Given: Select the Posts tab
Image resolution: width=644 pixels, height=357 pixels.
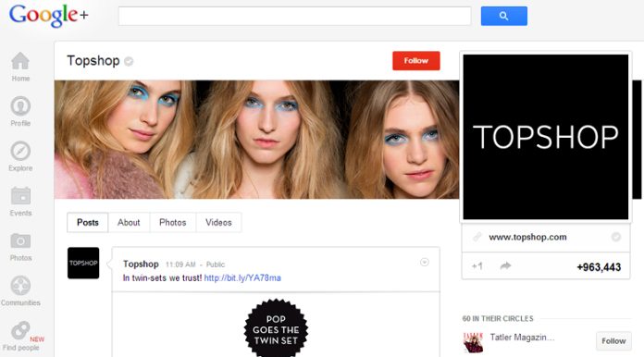Looking at the screenshot, I should (88, 222).
